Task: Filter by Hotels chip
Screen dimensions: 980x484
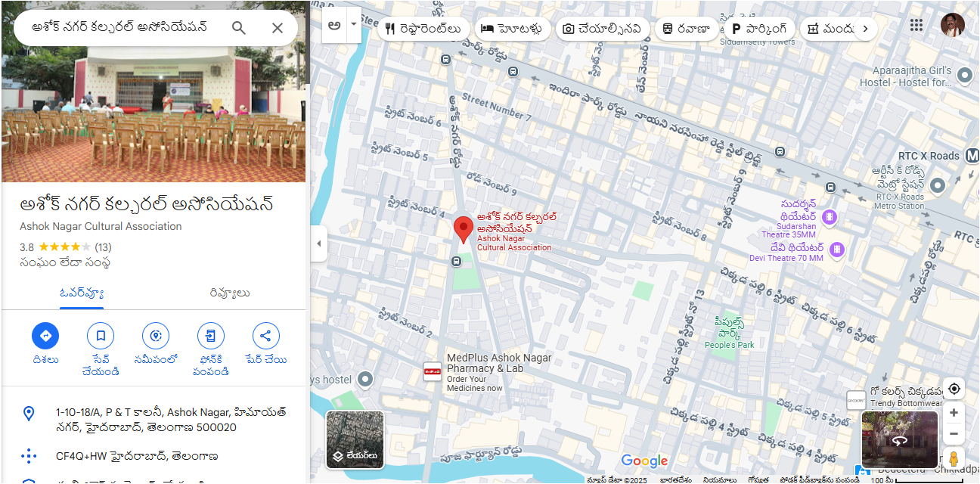Action: (511, 29)
